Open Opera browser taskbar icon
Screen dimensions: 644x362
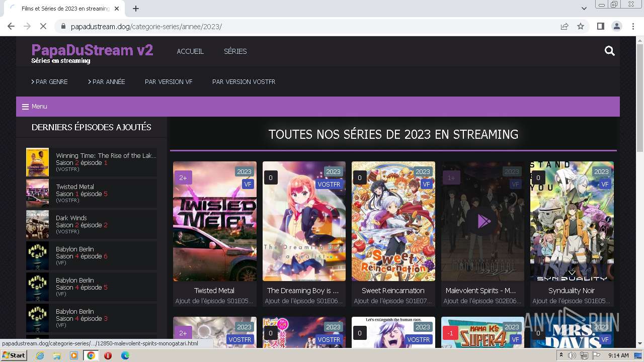point(108,355)
